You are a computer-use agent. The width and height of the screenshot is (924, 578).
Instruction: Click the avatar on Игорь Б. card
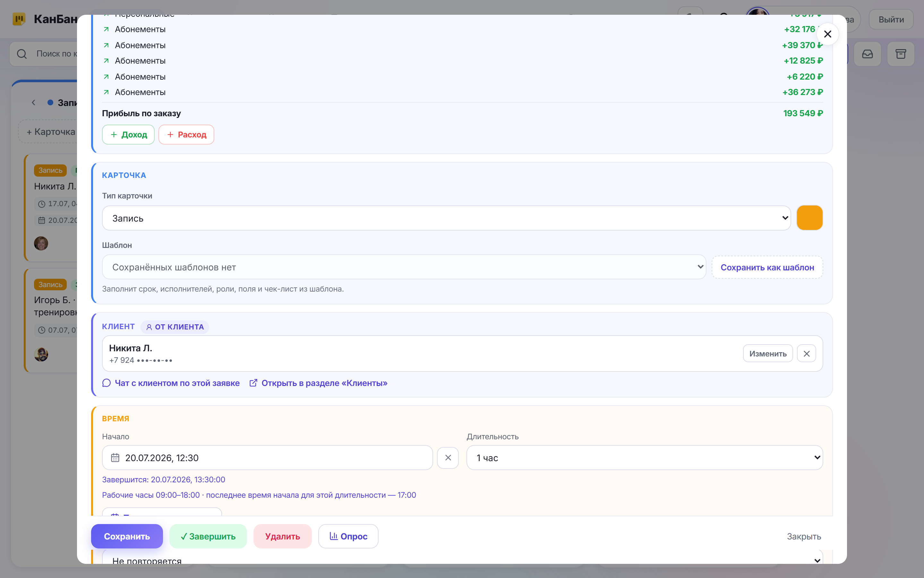(41, 355)
